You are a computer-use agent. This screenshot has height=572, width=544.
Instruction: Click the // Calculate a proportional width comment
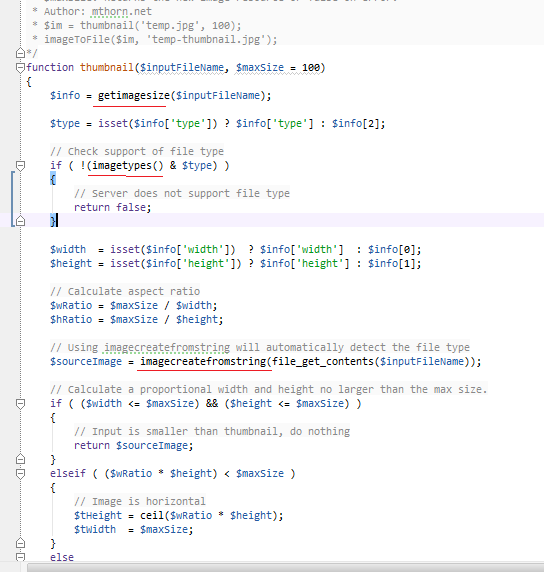pos(269,390)
